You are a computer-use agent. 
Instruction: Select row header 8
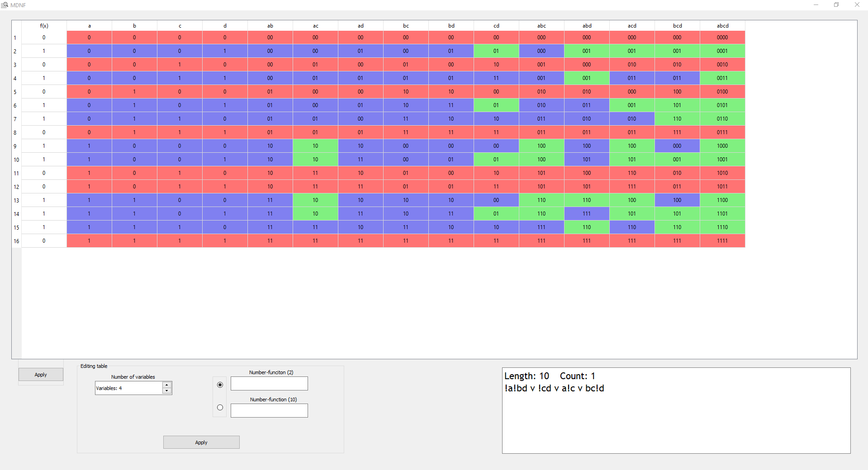(x=16, y=132)
